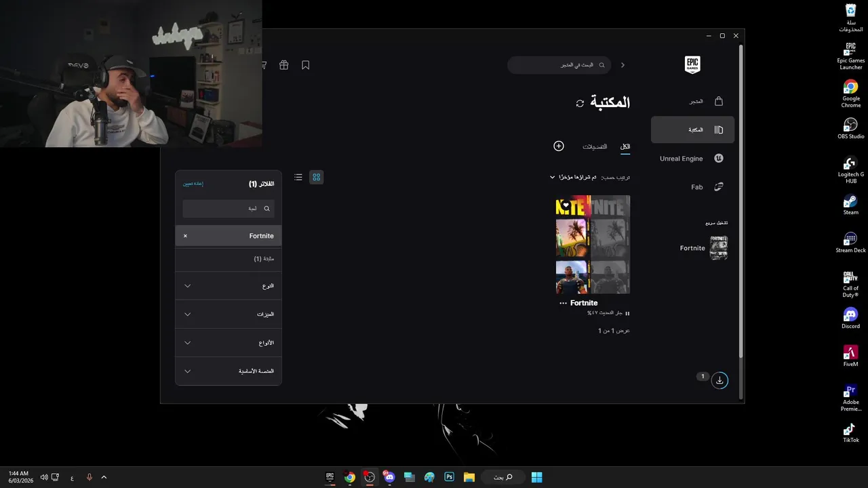868x488 pixels.
Task: Expand the Genre (النوع) filter section
Action: click(x=229, y=286)
